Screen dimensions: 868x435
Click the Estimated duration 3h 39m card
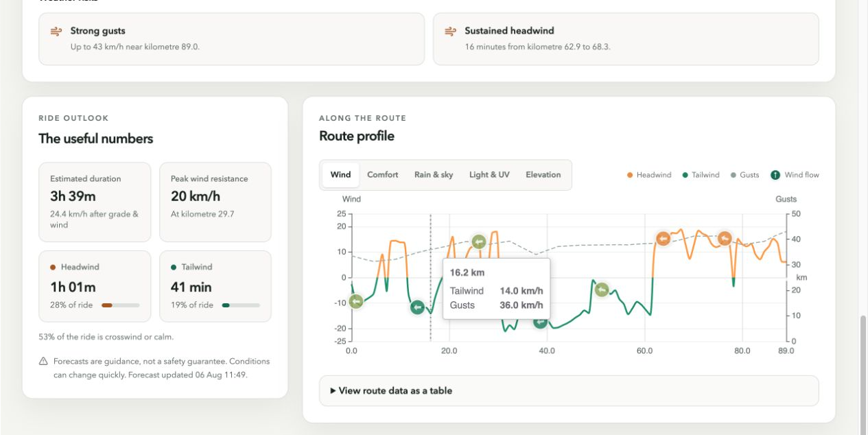[x=95, y=202]
